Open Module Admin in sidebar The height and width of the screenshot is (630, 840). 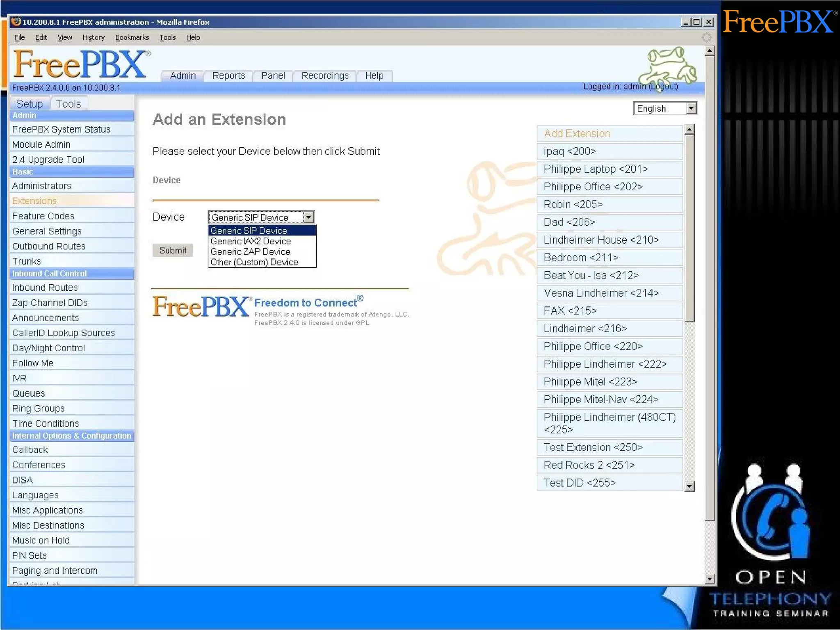point(41,144)
